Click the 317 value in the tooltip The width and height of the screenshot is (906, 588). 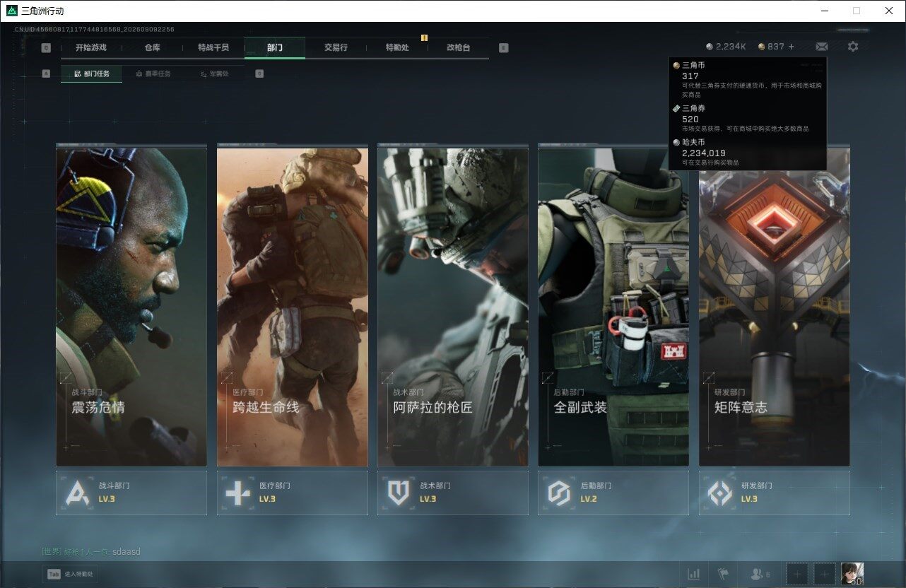690,76
